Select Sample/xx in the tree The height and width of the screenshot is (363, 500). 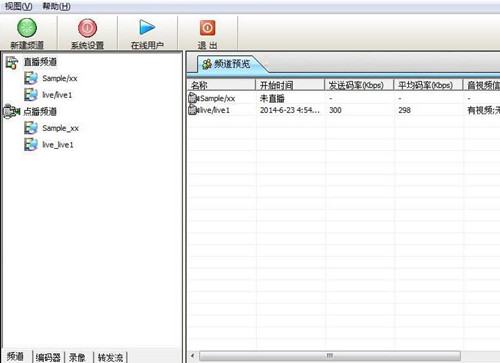(x=60, y=78)
